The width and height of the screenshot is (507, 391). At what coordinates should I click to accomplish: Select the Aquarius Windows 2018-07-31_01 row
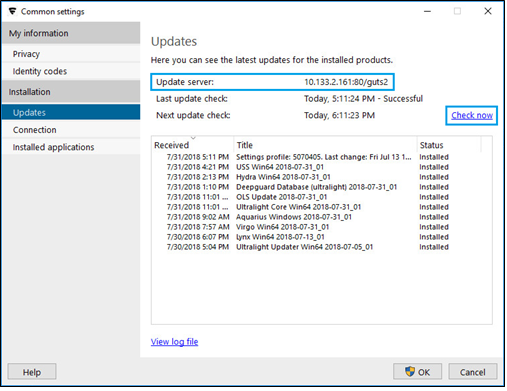[x=322, y=217]
